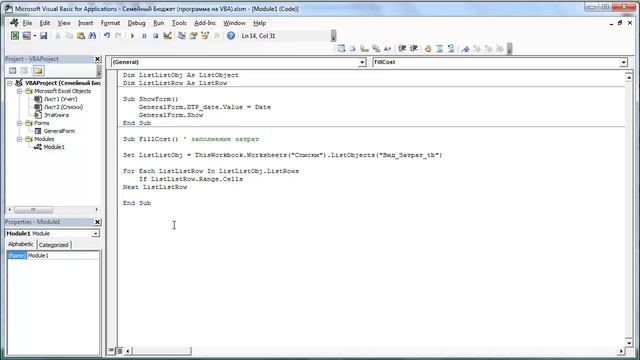Run the macro with the play icon
Image resolution: width=640 pixels, height=360 pixels.
coord(132,36)
